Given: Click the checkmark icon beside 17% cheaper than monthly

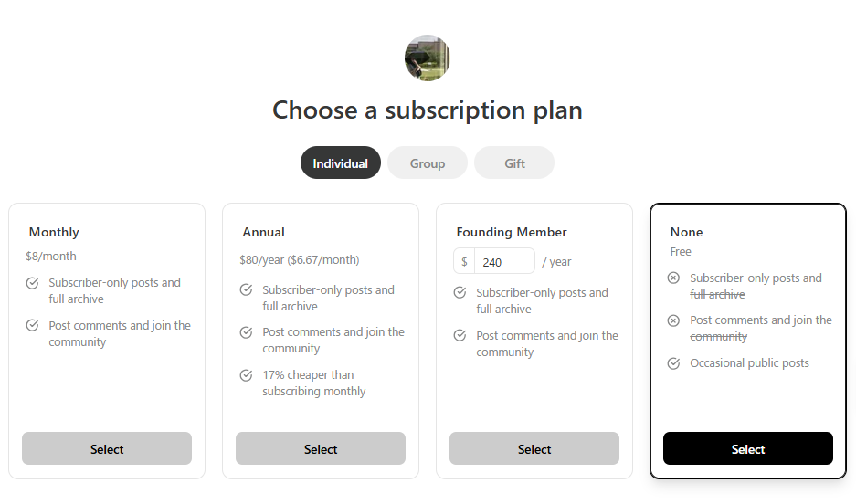Looking at the screenshot, I should [x=247, y=375].
